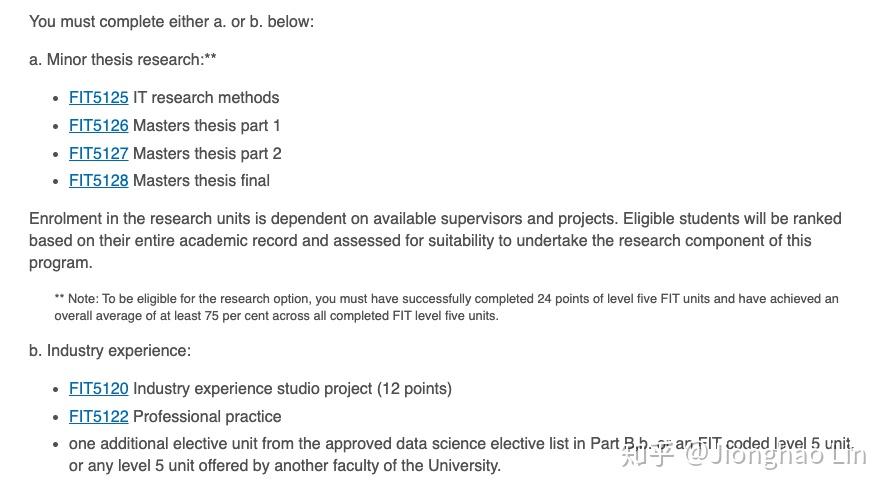
Task: Click the 'IT research methods' text
Action: click(206, 98)
